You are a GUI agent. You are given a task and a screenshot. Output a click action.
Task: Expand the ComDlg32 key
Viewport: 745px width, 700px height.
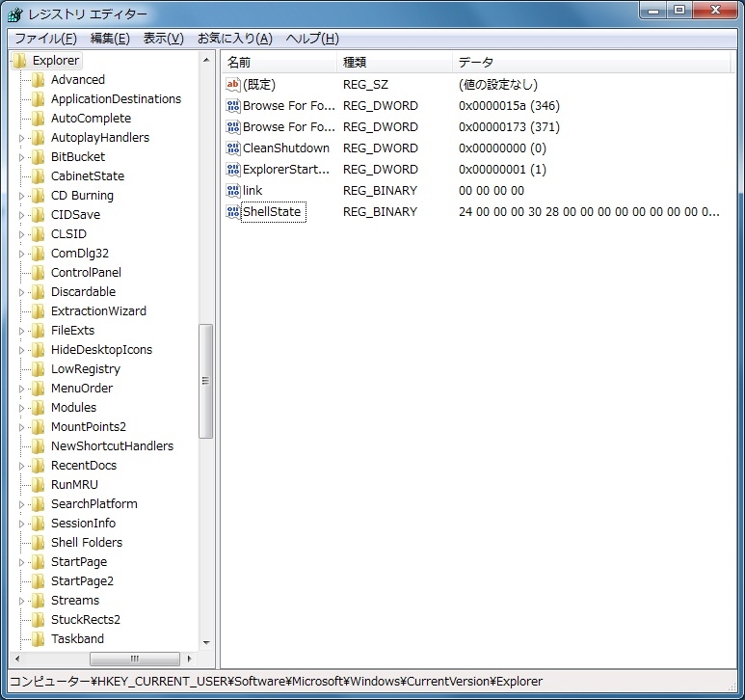point(21,254)
